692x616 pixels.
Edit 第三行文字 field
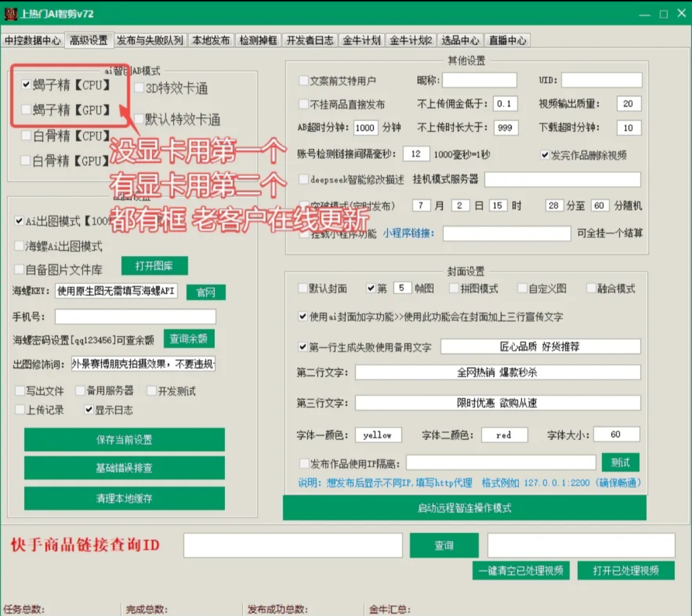coord(498,403)
